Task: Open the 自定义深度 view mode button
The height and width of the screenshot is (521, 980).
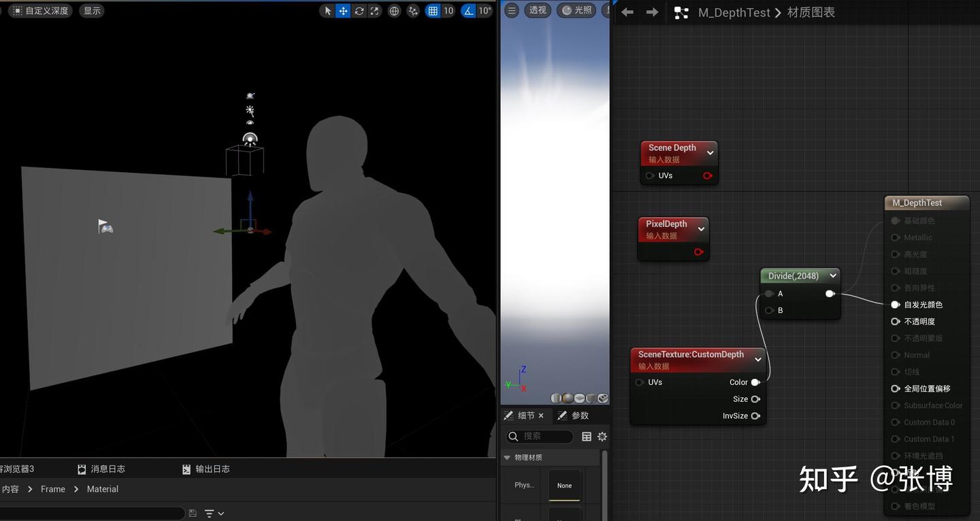Action: (40, 11)
